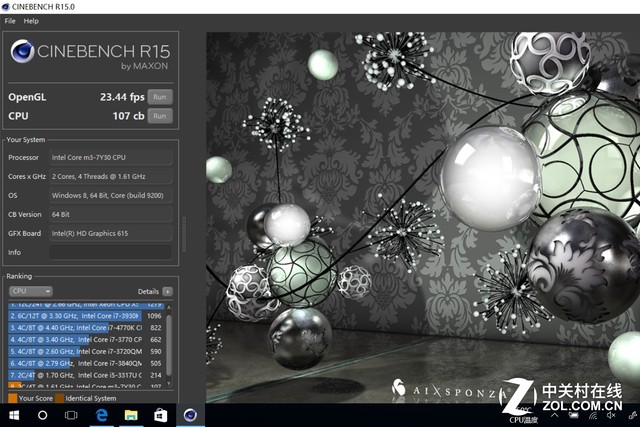
Task: Click the Cinebench R15 logo sphere
Action: (x=22, y=51)
